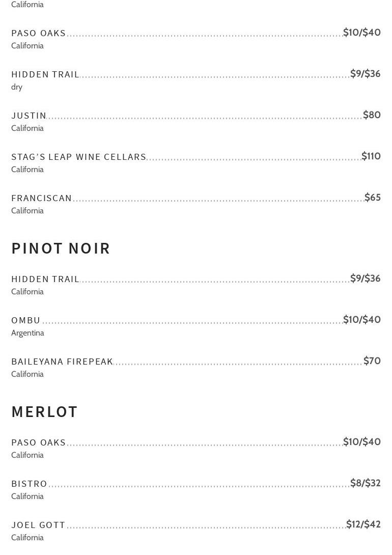
Task: Select the BAILEYANA FIREPEAK wine name
Action: pyautogui.click(x=62, y=362)
